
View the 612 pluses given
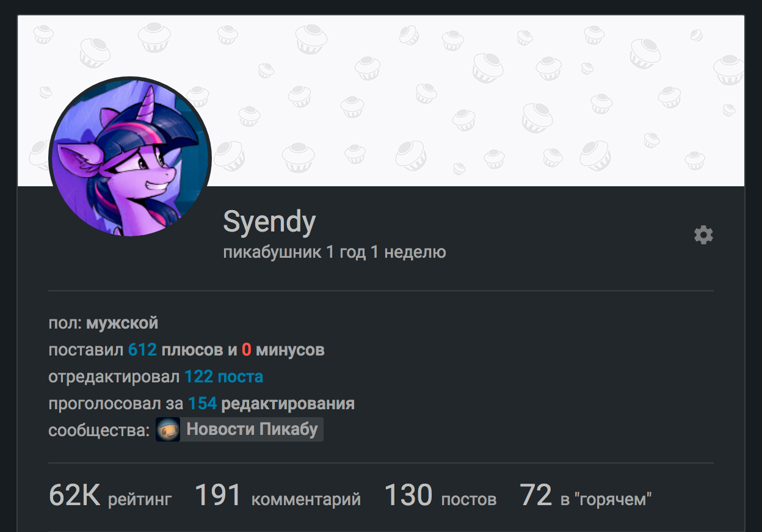[142, 350]
